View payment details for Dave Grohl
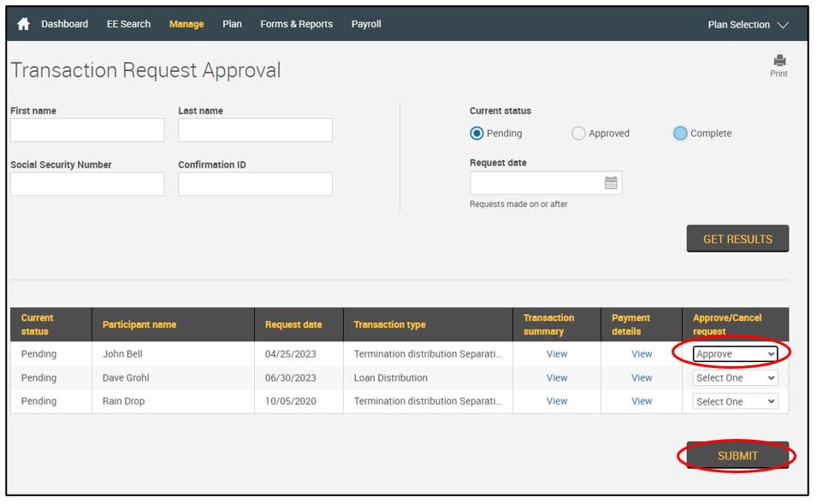Viewport: 817px width, 504px height. 642,378
